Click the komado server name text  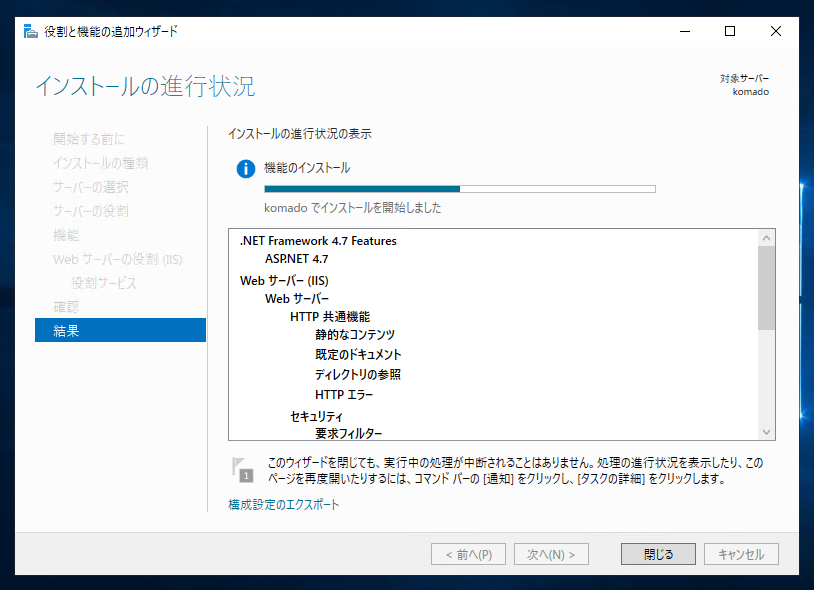pyautogui.click(x=751, y=92)
